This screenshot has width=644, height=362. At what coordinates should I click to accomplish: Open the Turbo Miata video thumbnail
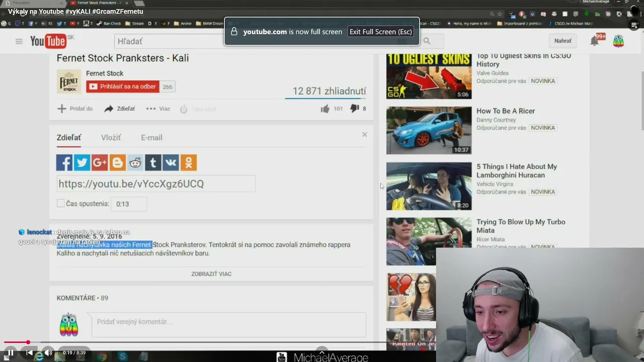429,241
